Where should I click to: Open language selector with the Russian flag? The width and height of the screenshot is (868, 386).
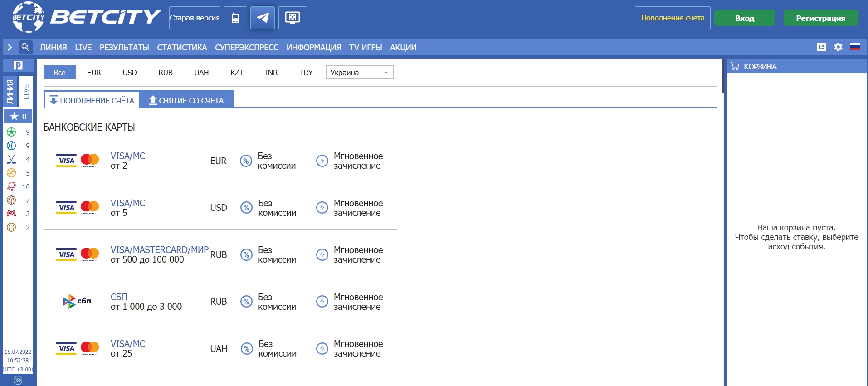pos(855,47)
